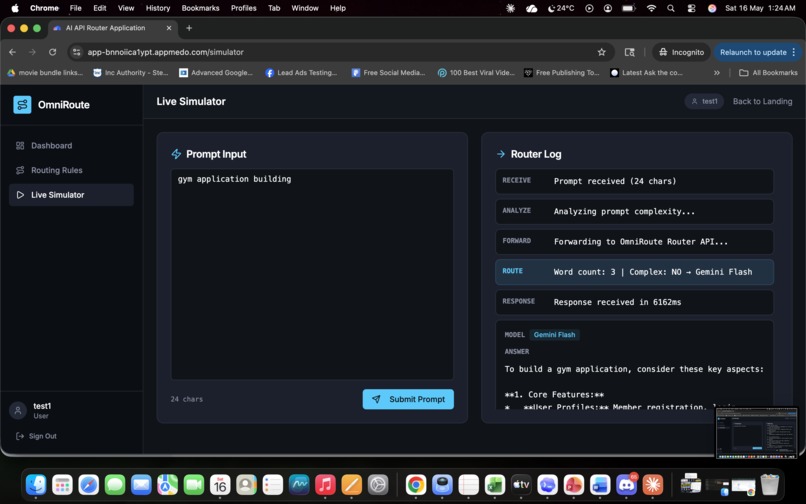Open the Profiles menu
This screenshot has height=504, width=806.
244,8
